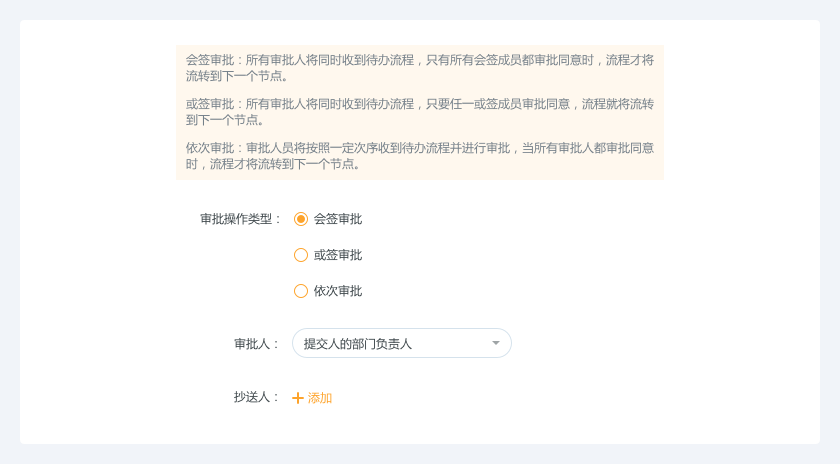The height and width of the screenshot is (464, 840).
Task: Select the 或签审批 radio button
Action: tap(301, 255)
